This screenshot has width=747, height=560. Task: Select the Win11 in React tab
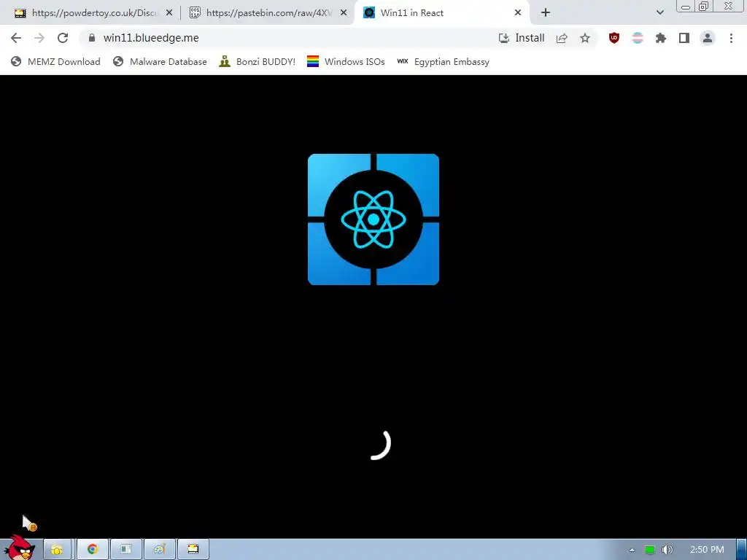point(442,13)
